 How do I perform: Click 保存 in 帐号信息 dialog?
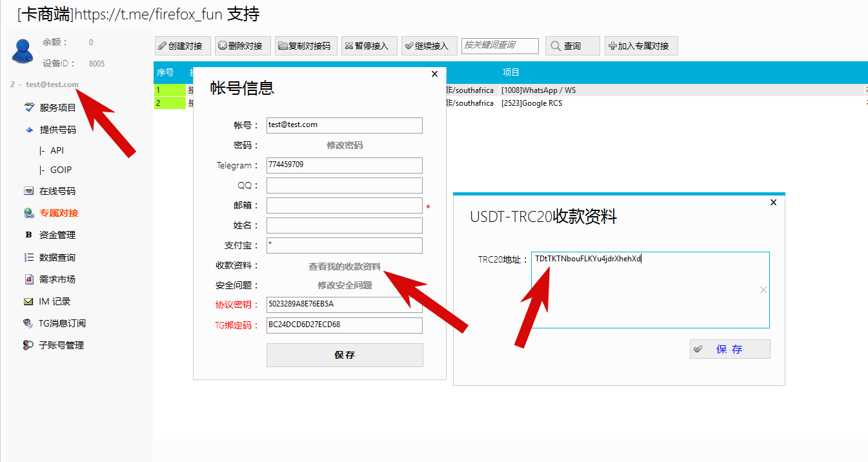pos(345,355)
